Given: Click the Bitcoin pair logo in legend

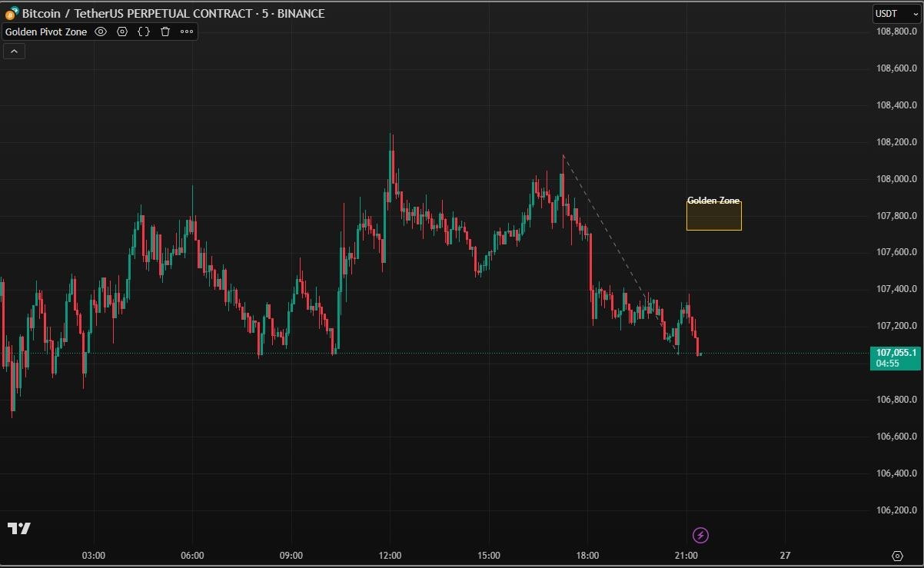Looking at the screenshot, I should [x=12, y=13].
